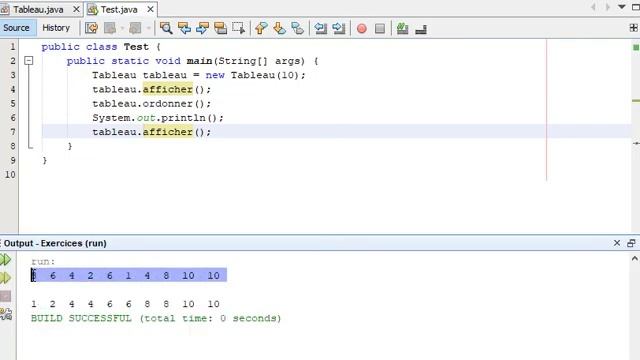Open the document list dropdown arrow

tap(622, 7)
